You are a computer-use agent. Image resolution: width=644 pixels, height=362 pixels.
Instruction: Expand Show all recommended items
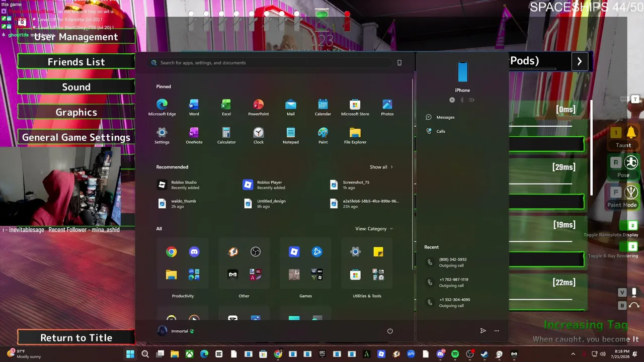(381, 167)
